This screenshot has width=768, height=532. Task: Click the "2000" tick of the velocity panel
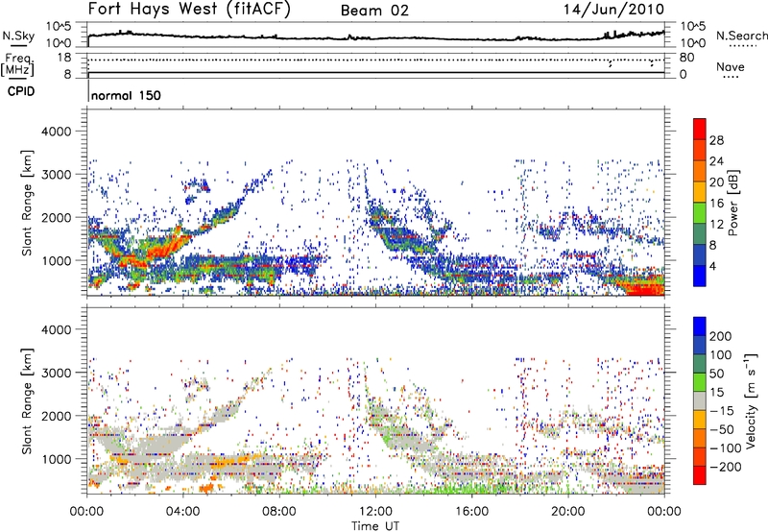56,416
